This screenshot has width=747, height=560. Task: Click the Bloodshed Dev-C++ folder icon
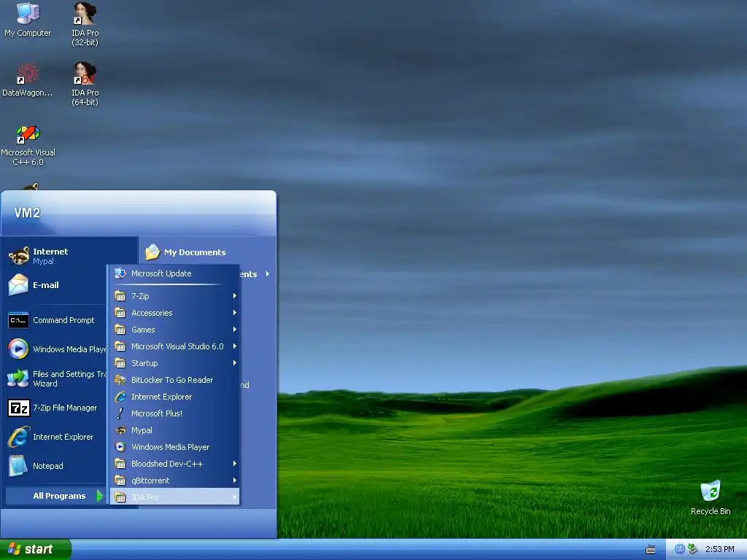coord(120,463)
